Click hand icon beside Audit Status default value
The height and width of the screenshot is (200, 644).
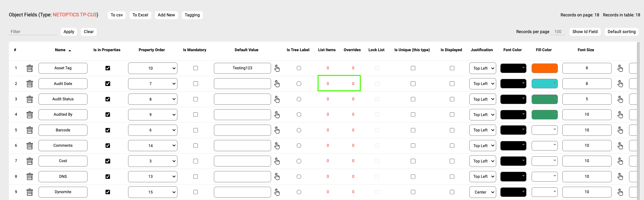click(277, 99)
